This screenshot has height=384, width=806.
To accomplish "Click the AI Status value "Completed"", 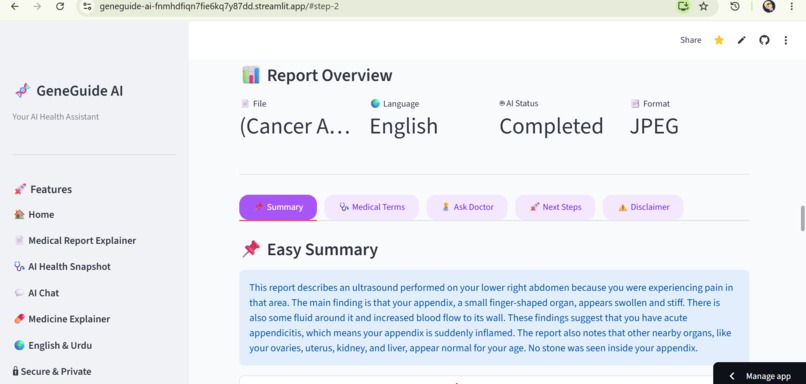I will pyautogui.click(x=552, y=126).
